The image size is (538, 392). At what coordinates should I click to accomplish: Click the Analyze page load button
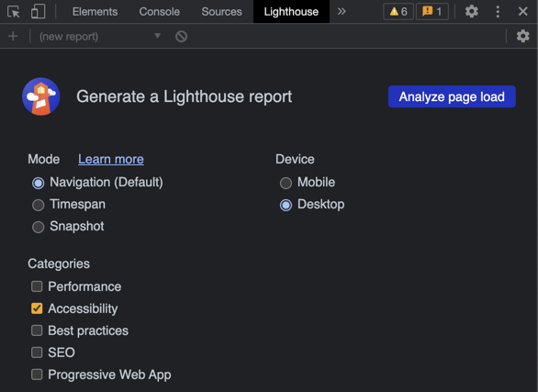(452, 96)
